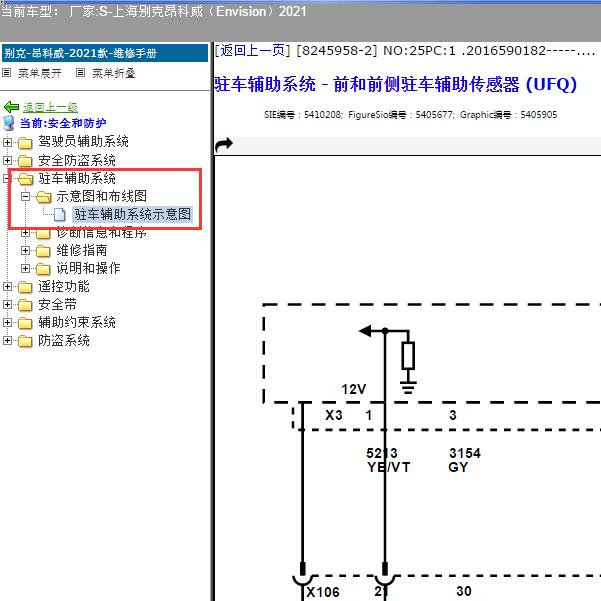Click the menu expand list icon
This screenshot has height=601, width=601.
pyautogui.click(x=7, y=72)
